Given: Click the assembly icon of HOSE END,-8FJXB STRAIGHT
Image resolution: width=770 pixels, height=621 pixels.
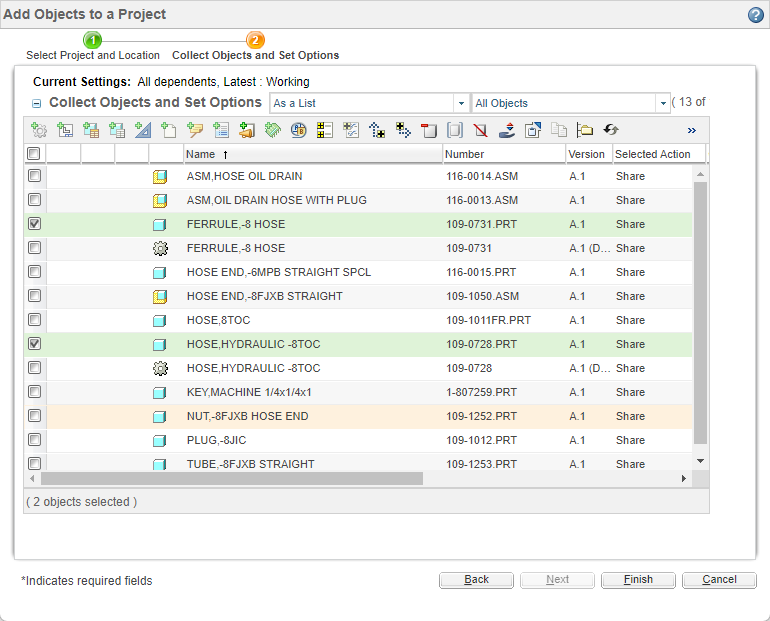Looking at the screenshot, I should click(160, 297).
